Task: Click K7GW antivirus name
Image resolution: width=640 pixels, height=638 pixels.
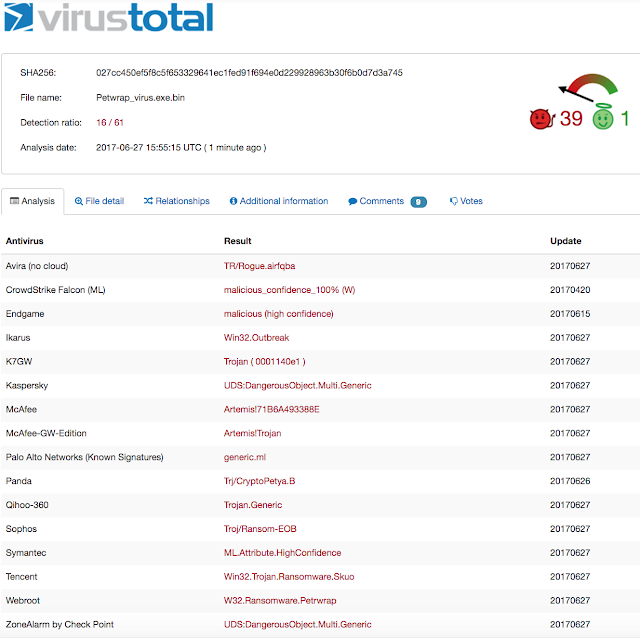Action: pos(19,362)
